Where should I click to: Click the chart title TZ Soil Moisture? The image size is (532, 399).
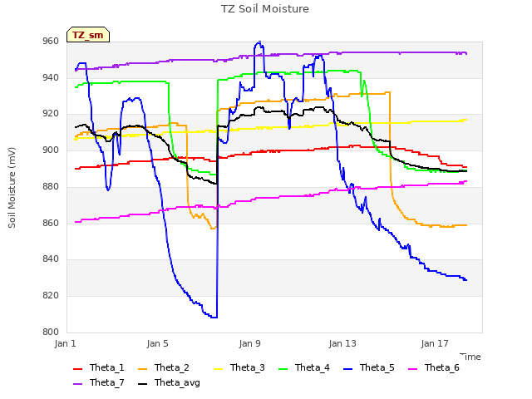point(265,9)
